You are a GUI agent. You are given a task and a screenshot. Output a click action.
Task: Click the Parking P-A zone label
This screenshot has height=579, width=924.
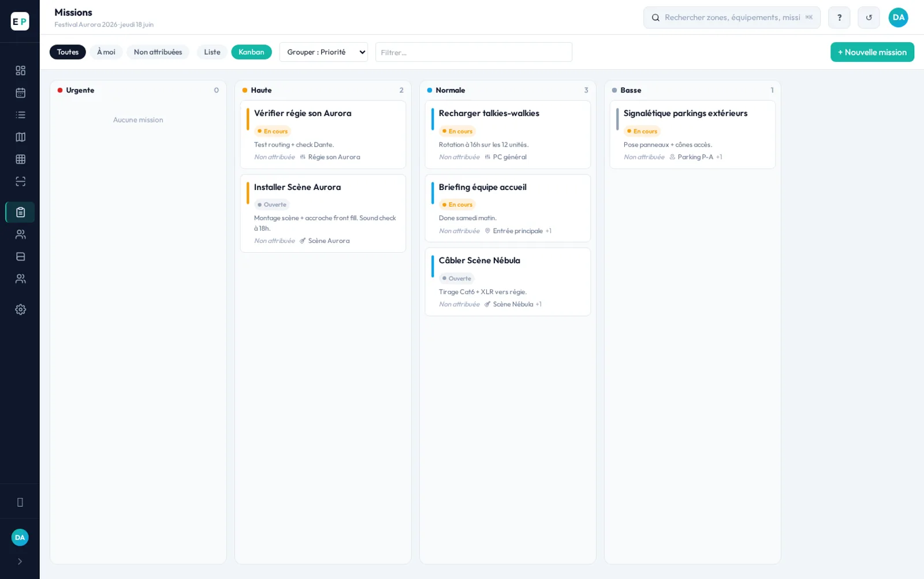[x=695, y=157]
